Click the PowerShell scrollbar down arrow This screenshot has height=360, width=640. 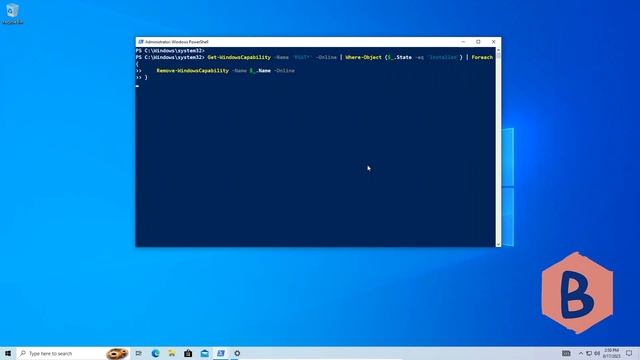(498, 244)
